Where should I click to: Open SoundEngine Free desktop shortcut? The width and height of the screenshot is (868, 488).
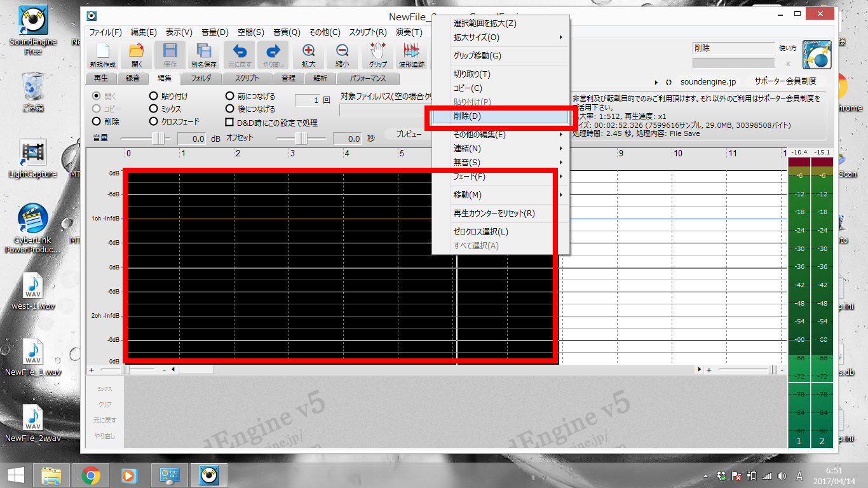point(33,30)
